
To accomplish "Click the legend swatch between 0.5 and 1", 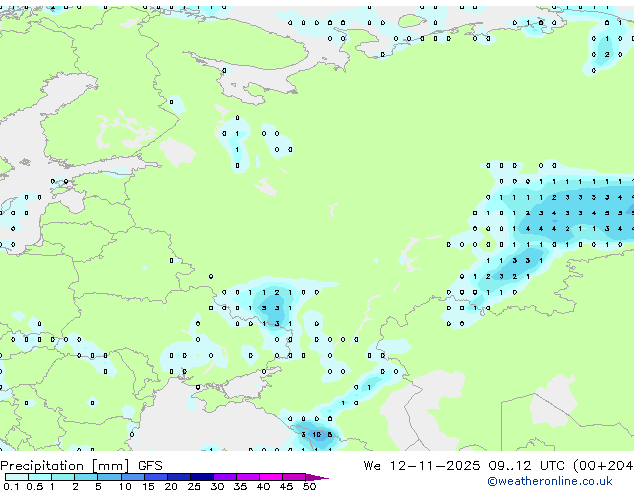I will coord(40,477).
